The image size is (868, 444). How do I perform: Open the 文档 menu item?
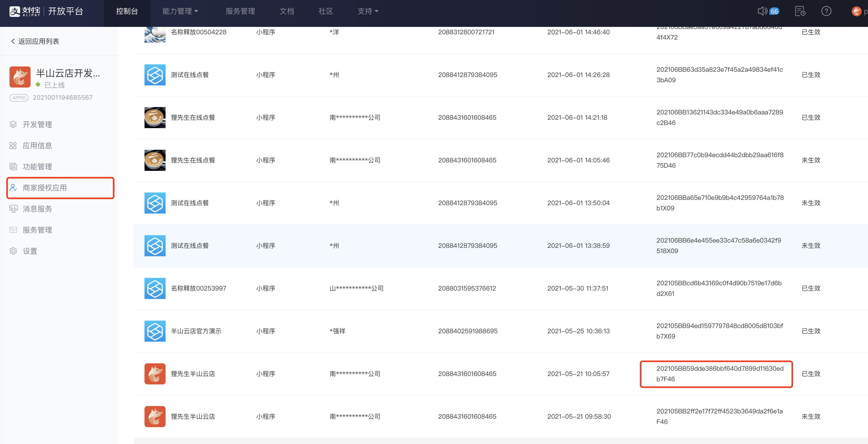tap(287, 11)
